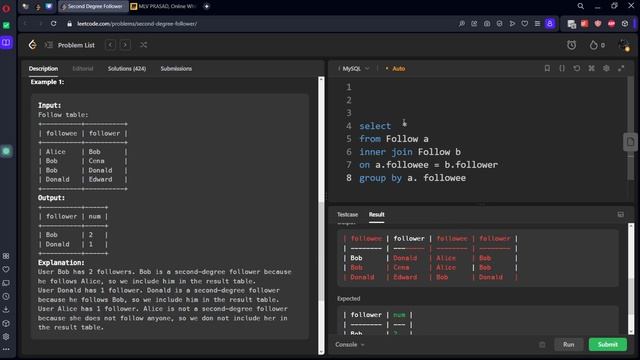The height and width of the screenshot is (360, 640).
Task: Switch to the Editorial tab
Action: 82,69
